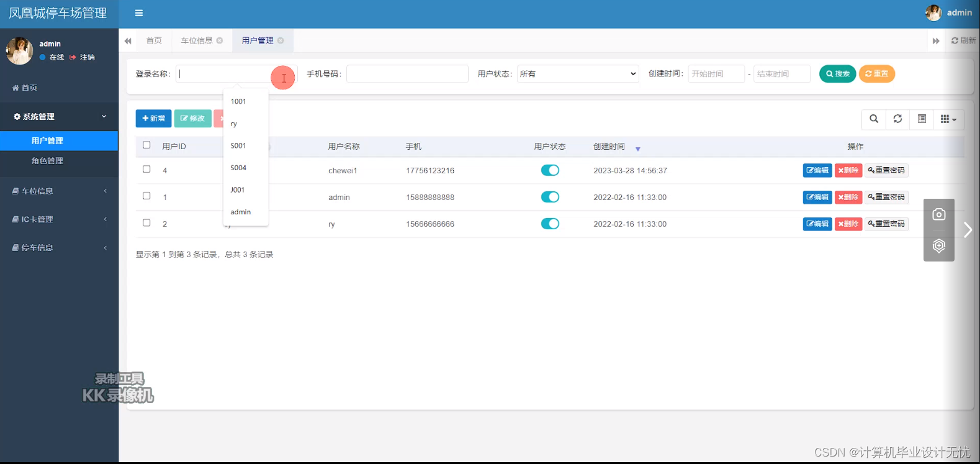Click 重置密码 for user chewei1

[x=886, y=170]
